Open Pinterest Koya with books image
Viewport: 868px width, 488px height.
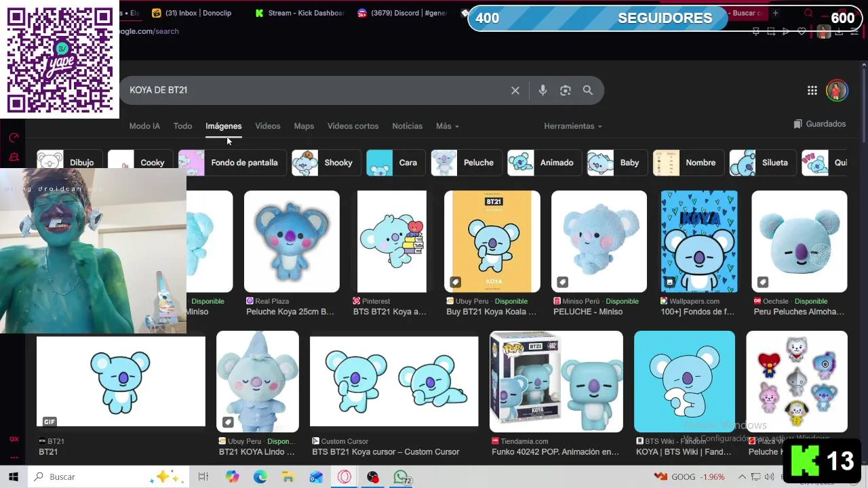point(392,241)
